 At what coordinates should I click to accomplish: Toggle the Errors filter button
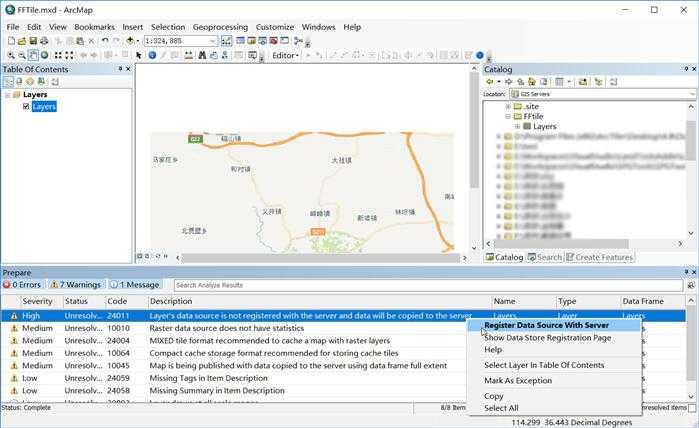point(22,284)
